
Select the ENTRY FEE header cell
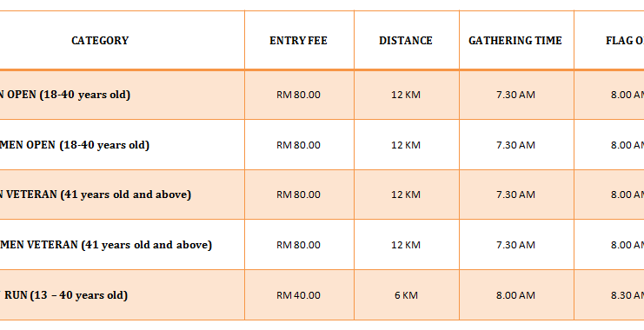(299, 41)
